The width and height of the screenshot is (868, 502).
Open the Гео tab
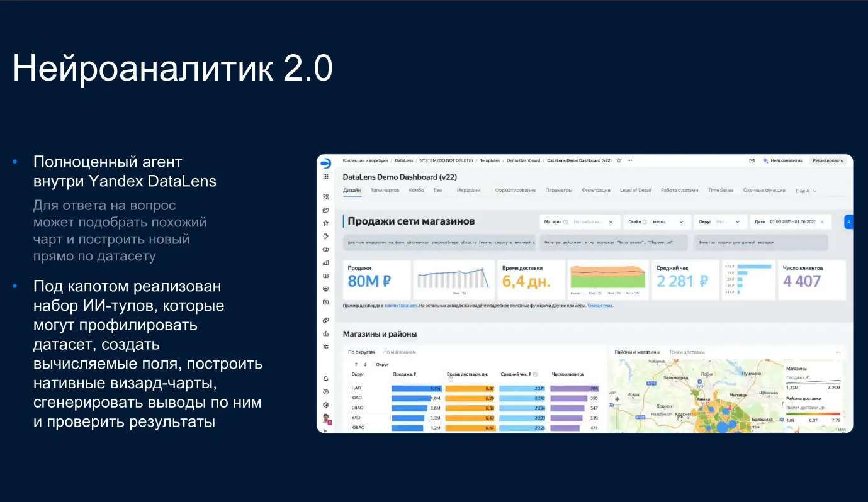[x=438, y=190]
